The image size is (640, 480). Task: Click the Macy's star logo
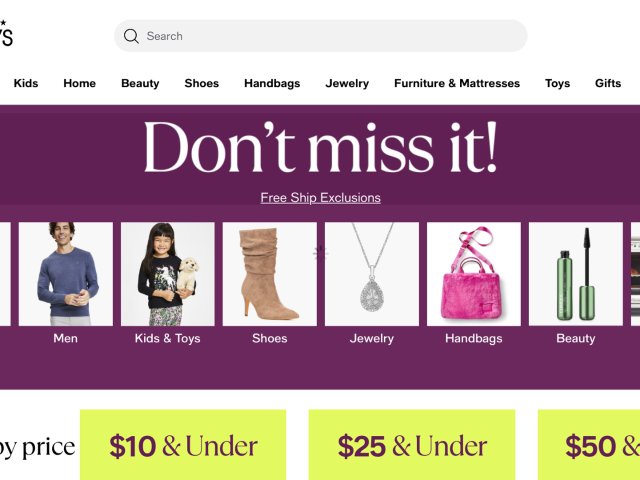coord(6,33)
